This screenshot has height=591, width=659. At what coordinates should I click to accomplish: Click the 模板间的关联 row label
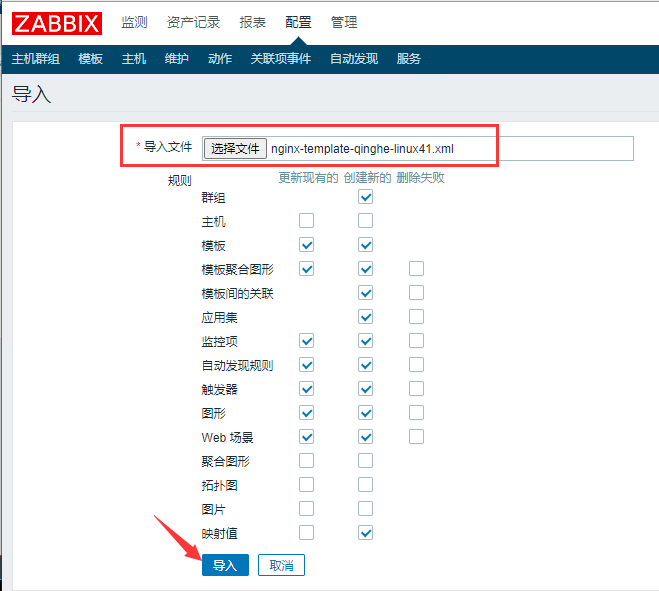pos(237,293)
